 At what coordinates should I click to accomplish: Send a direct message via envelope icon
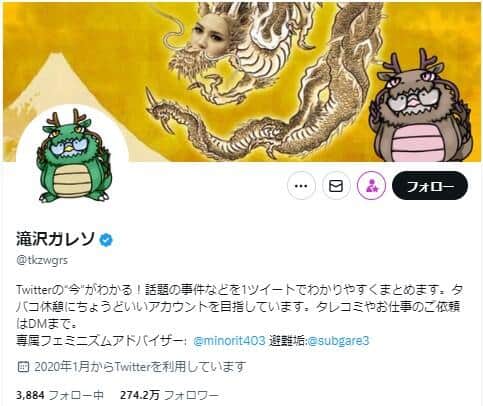point(336,186)
